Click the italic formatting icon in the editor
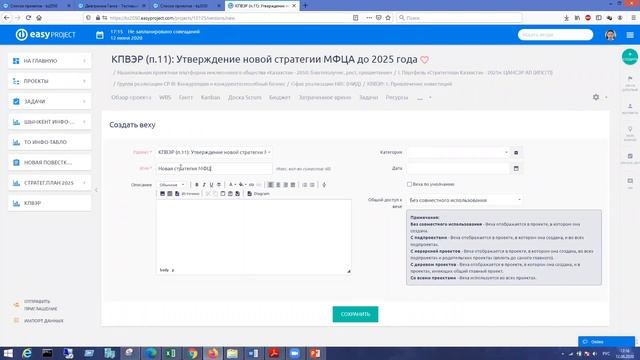Viewport: 640px width, 360px height. (x=204, y=185)
